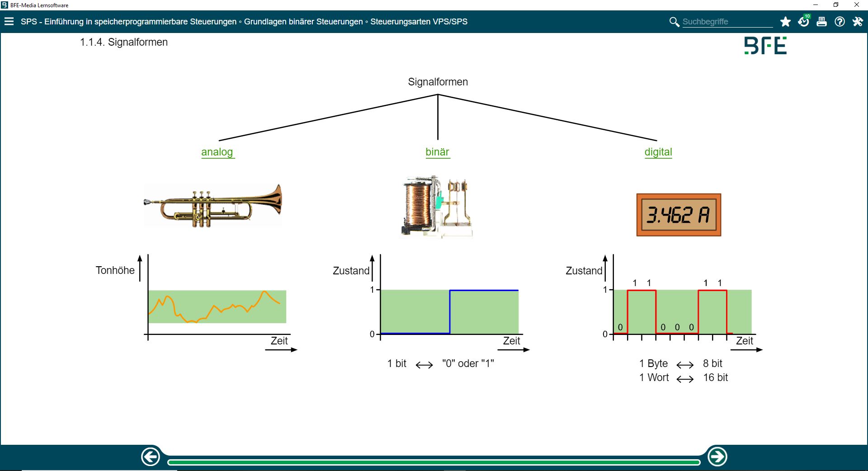Open help with the question mark icon
The width and height of the screenshot is (868, 471).
[840, 22]
